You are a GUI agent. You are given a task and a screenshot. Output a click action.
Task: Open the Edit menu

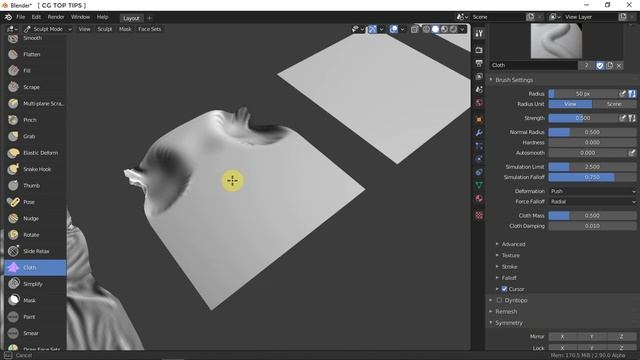coord(36,17)
